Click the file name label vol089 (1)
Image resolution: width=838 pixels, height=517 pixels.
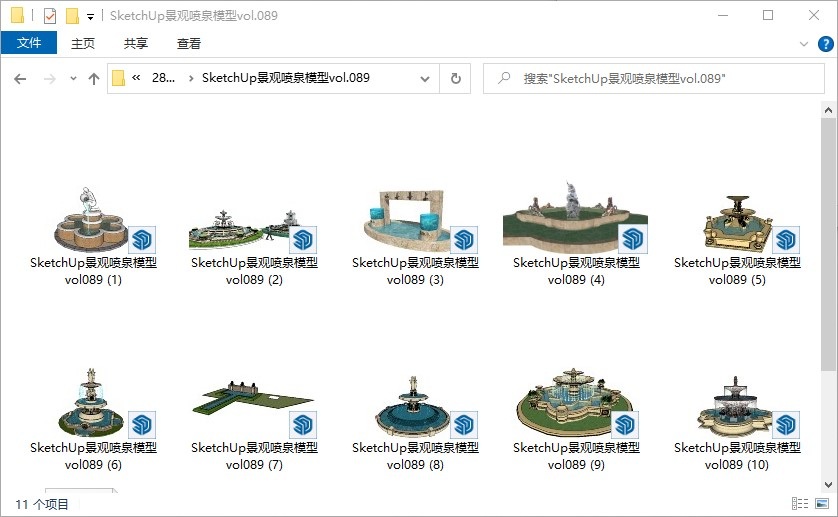click(x=93, y=271)
